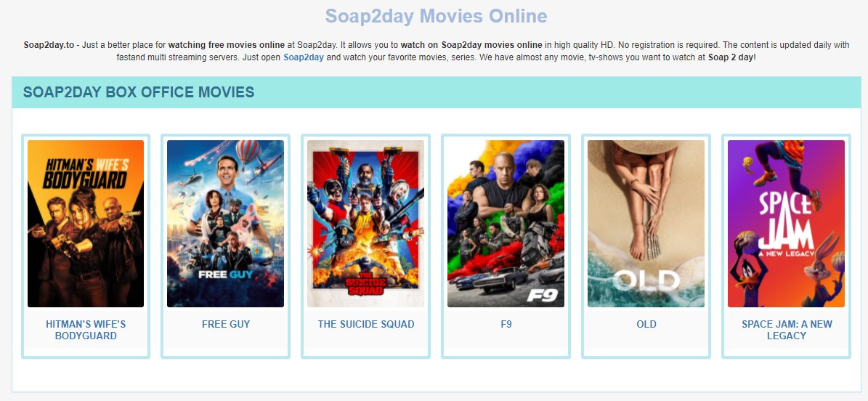Viewport: 868px width, 401px height.
Task: Click THE SUICIDE SQUAD title link
Action: click(x=366, y=325)
